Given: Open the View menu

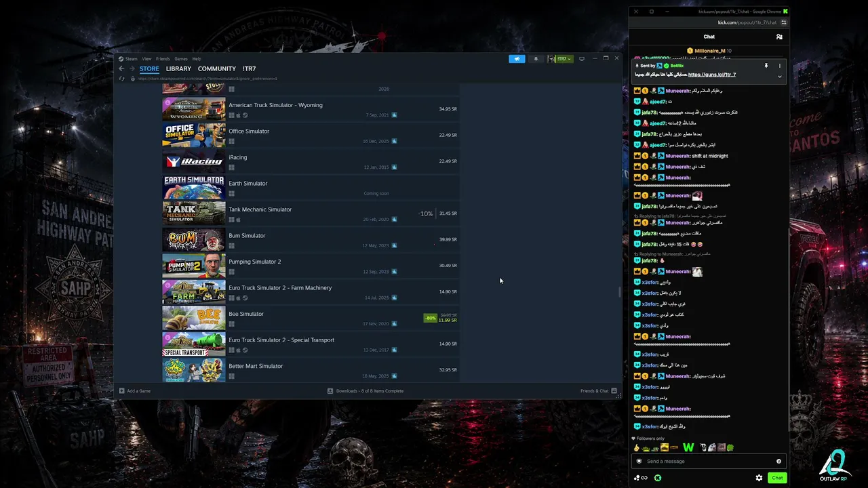Looking at the screenshot, I should (146, 59).
